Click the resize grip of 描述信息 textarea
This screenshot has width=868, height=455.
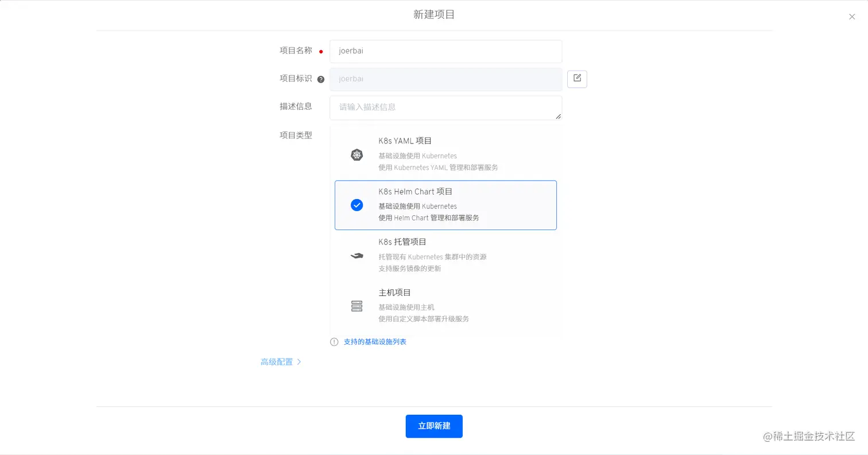(x=558, y=116)
